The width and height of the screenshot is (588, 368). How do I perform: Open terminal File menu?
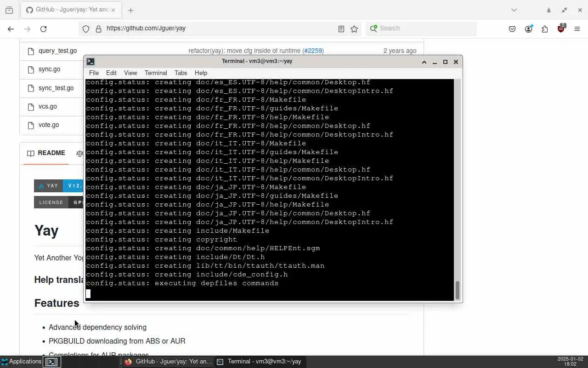[94, 73]
